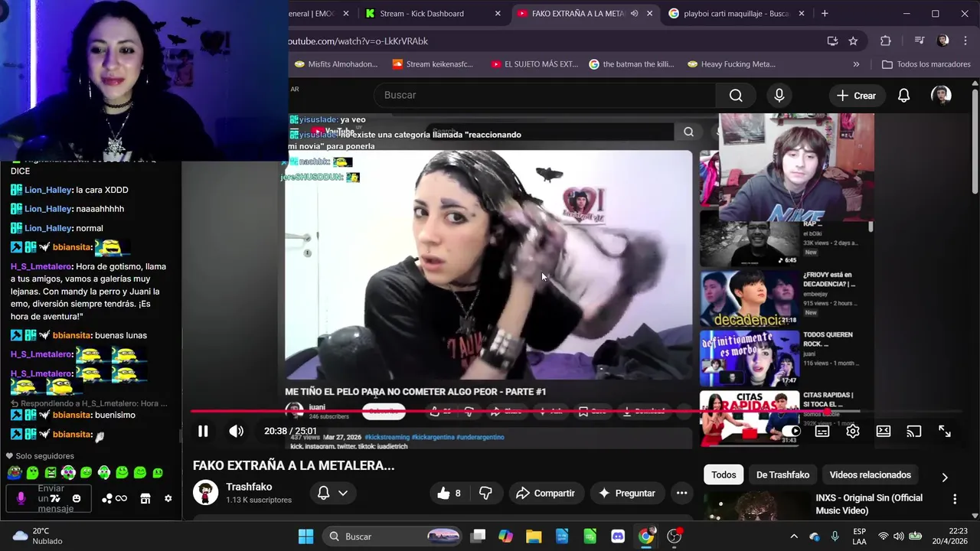This screenshot has height=551, width=980.
Task: Open options for INXS Original Sin video
Action: click(955, 499)
